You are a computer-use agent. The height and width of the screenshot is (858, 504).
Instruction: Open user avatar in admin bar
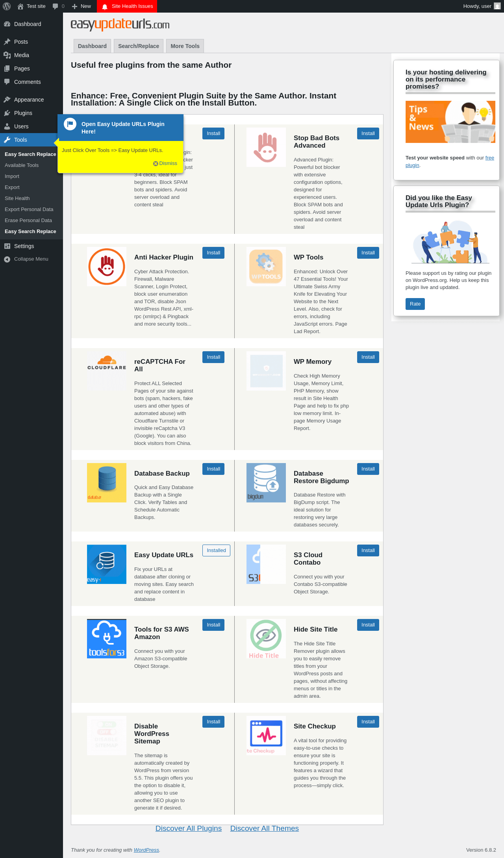pos(497,6)
